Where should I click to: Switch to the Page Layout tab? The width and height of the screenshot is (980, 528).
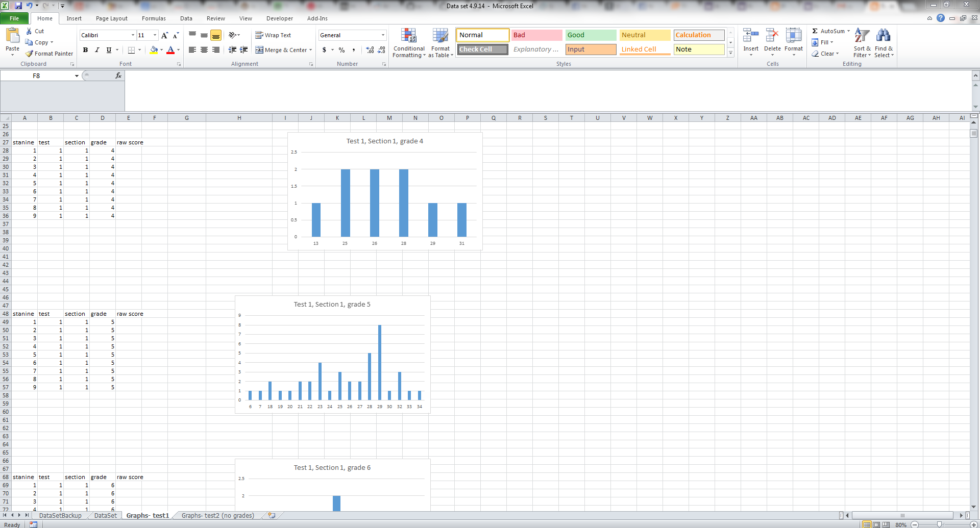(x=112, y=18)
